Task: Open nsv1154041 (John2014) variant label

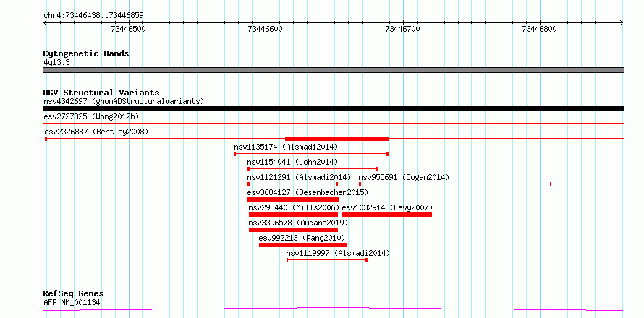Action: pos(292,162)
